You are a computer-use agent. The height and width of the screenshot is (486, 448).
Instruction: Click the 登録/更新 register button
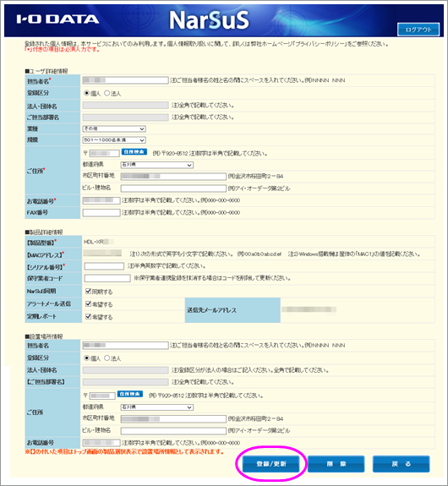pyautogui.click(x=271, y=464)
